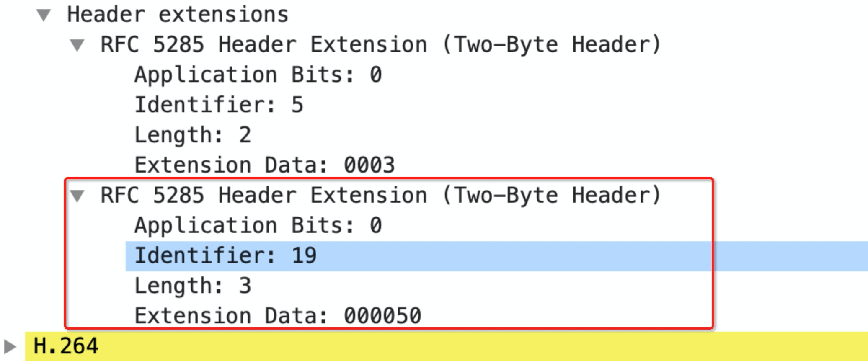Collapse the RFC 5285 extension containing Identifier 19
Viewport: 868px width, 361px height.
77,196
